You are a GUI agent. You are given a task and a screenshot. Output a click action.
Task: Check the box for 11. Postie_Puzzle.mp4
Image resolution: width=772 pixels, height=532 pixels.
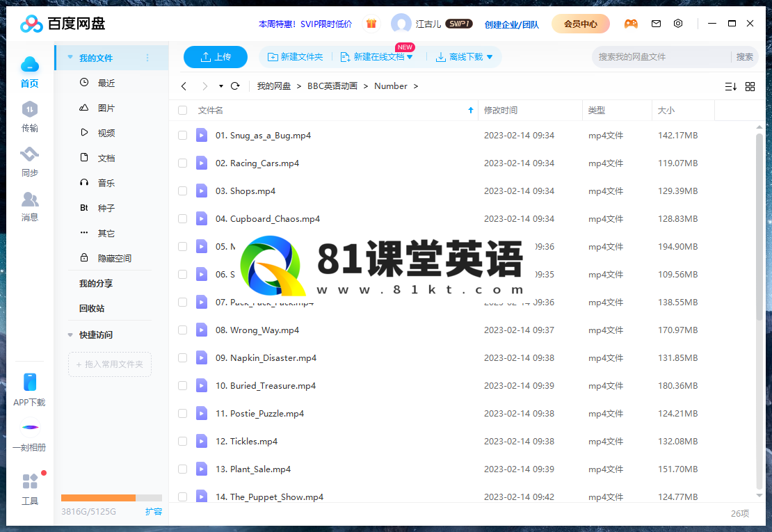(x=183, y=413)
